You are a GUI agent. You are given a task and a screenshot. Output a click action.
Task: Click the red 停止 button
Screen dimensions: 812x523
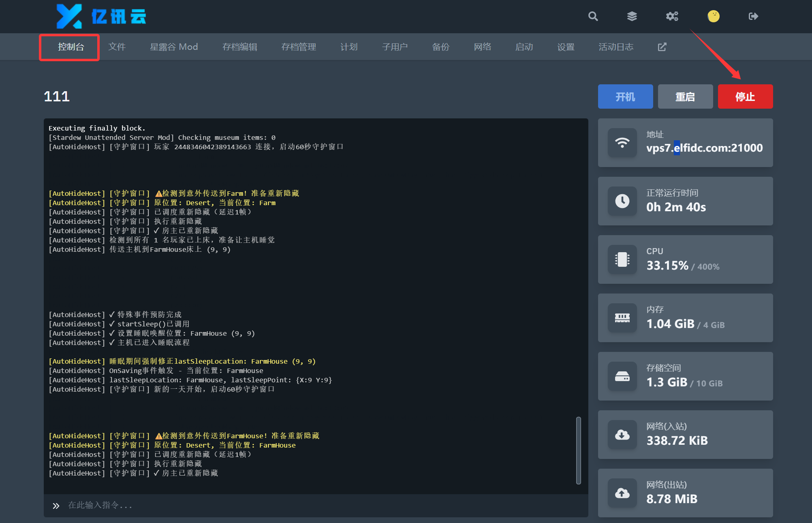(745, 96)
